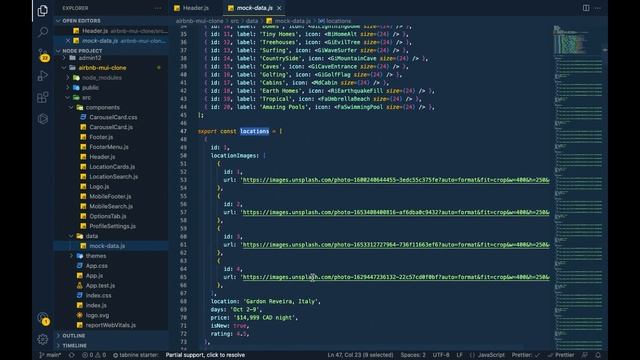
Task: Open LocationCards.js file
Action: [112, 167]
